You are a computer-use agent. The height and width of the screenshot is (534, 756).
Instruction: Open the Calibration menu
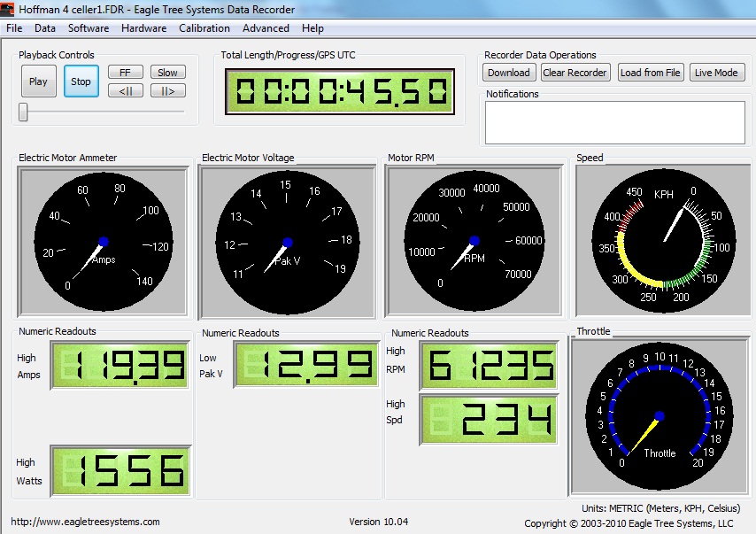click(x=204, y=28)
